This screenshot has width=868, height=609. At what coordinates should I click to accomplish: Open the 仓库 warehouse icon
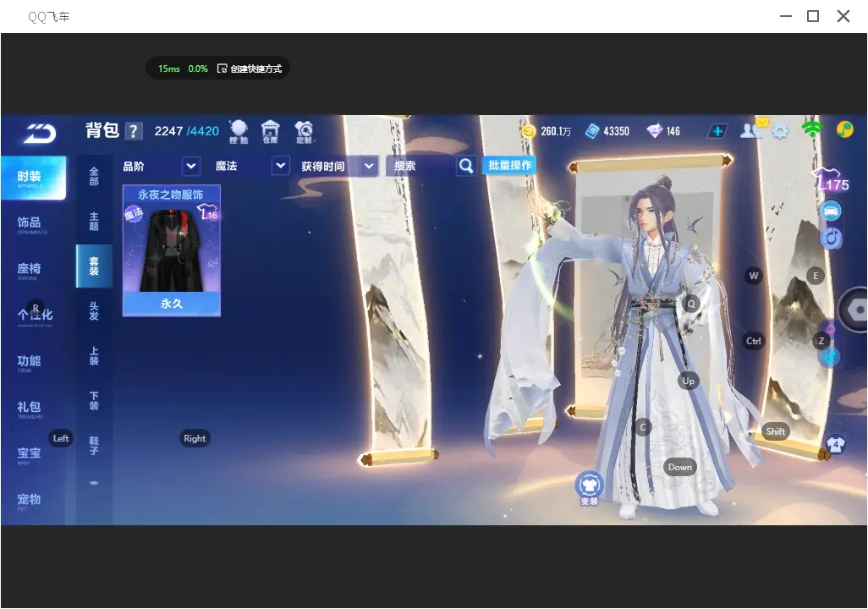pos(270,132)
